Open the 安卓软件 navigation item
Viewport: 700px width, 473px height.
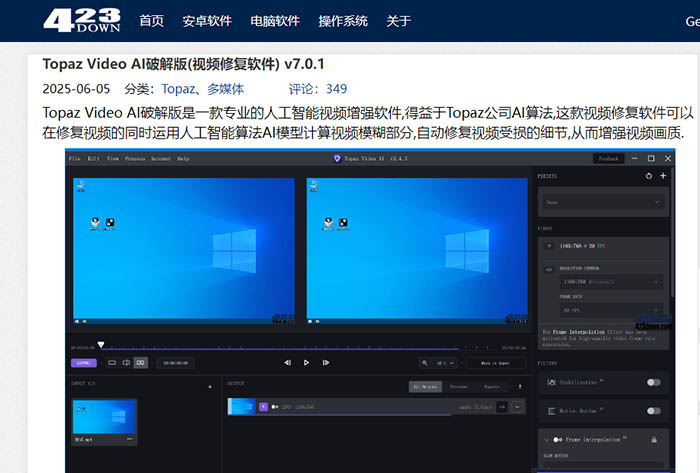[x=207, y=21]
